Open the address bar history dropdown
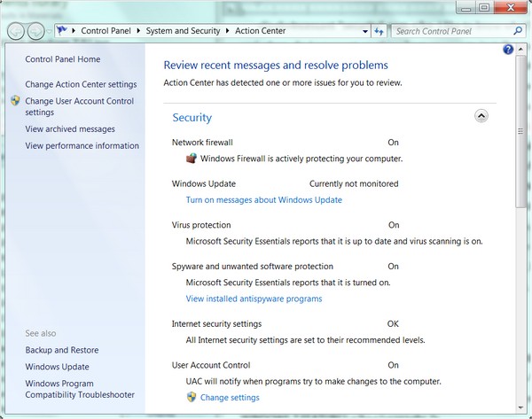 pyautogui.click(x=365, y=31)
